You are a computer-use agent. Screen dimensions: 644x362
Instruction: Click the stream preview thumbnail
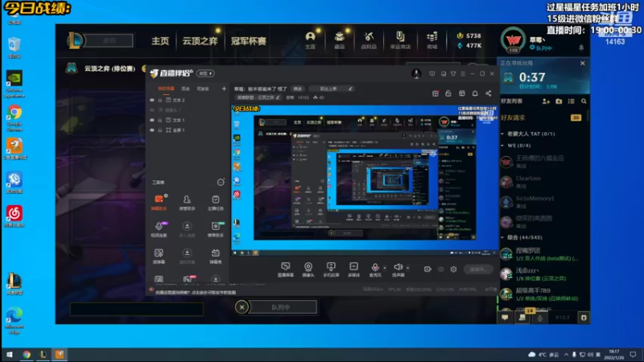[365, 180]
